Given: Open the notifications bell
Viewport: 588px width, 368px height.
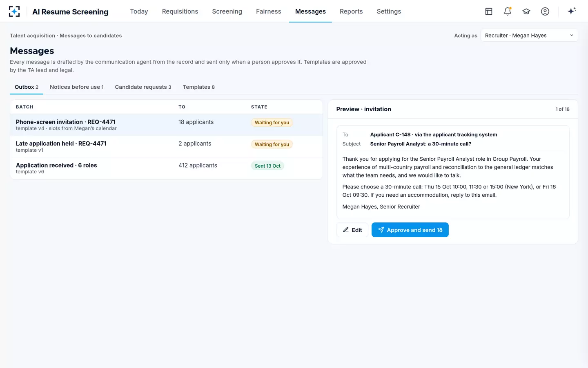Looking at the screenshot, I should 508,11.
